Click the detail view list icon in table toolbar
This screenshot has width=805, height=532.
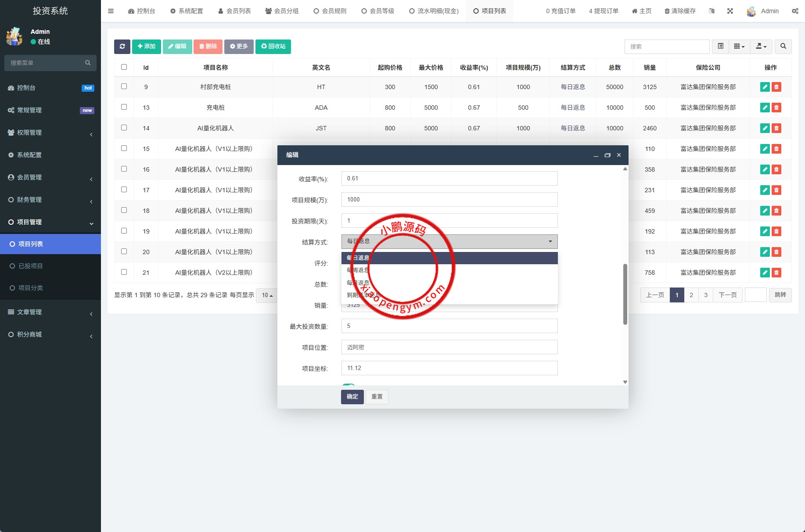point(720,47)
